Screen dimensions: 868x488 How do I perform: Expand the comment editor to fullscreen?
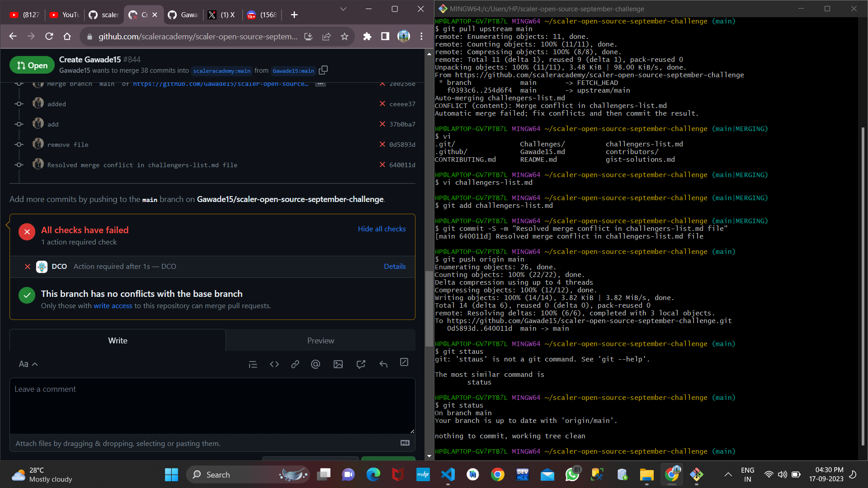click(x=404, y=364)
